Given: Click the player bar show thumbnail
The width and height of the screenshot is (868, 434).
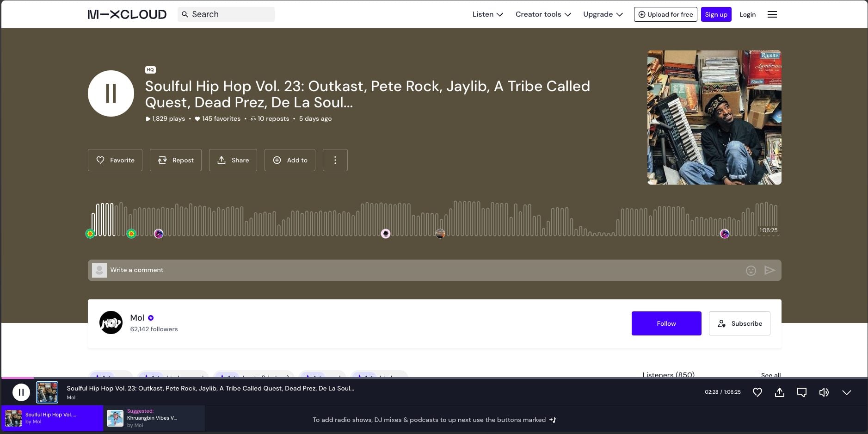Looking at the screenshot, I should (x=47, y=392).
